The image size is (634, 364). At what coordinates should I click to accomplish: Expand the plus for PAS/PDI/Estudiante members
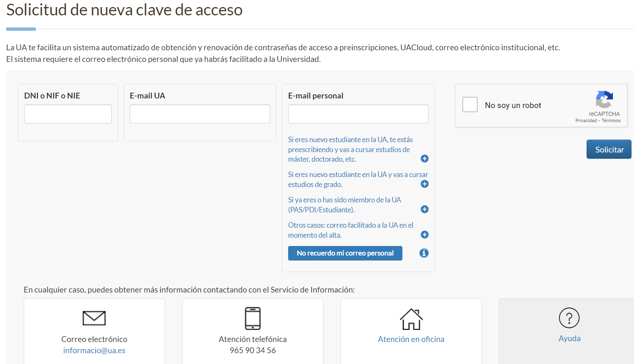(424, 209)
